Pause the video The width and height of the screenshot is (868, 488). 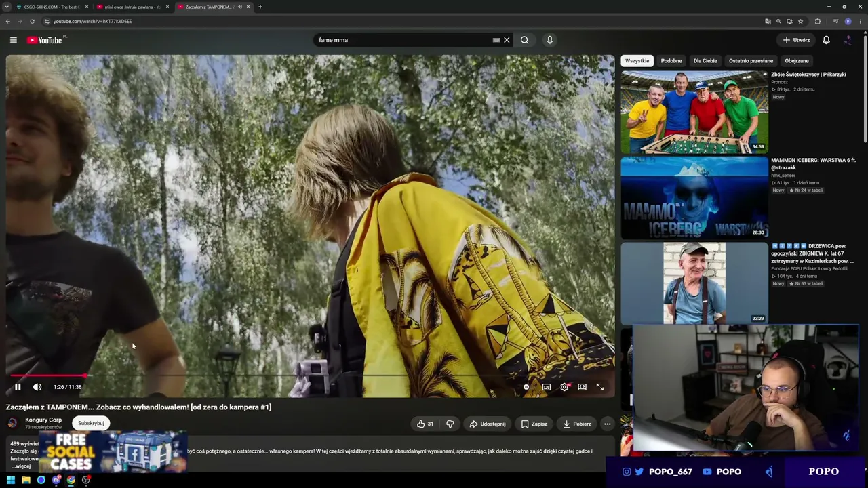(18, 387)
